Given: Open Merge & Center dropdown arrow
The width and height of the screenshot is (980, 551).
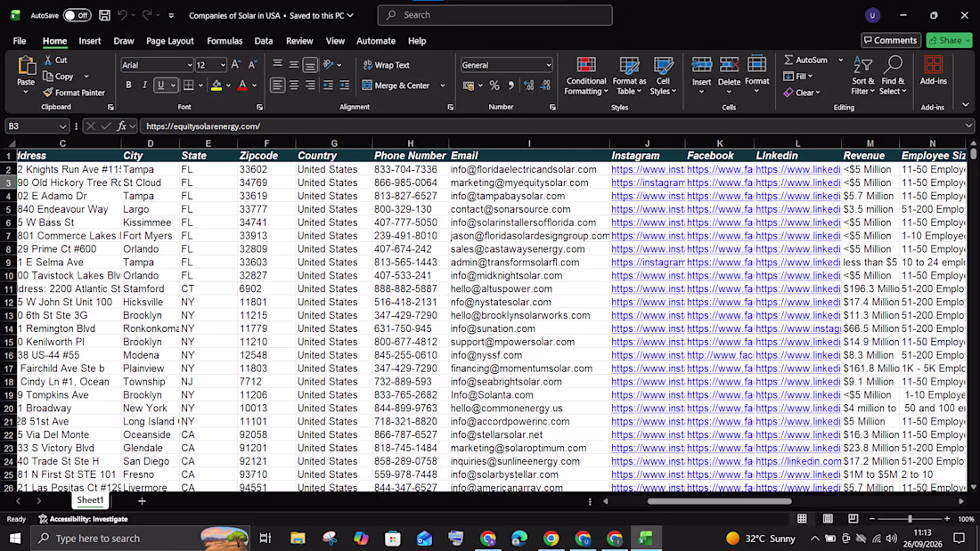Looking at the screenshot, I should click(443, 85).
